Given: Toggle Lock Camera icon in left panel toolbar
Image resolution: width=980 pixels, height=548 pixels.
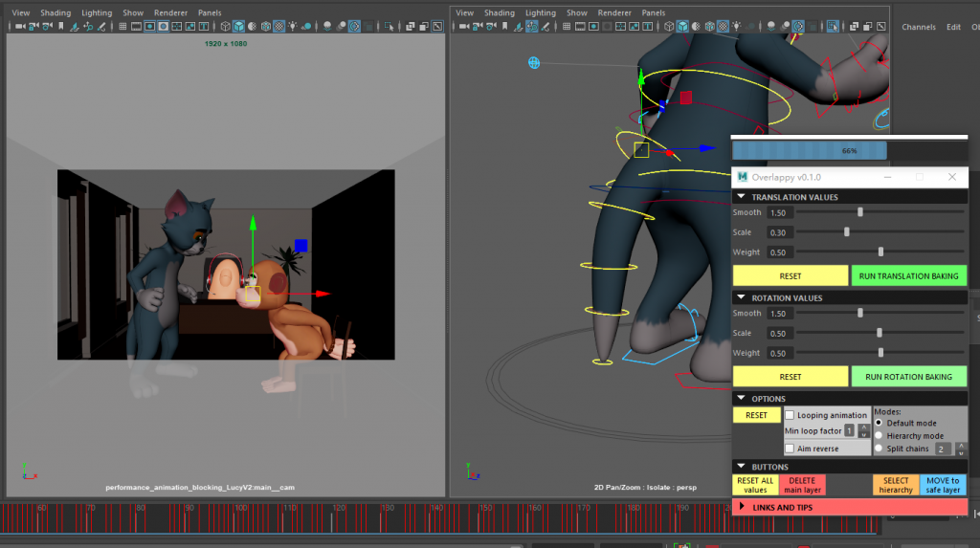Looking at the screenshot, I should pyautogui.click(x=33, y=26).
